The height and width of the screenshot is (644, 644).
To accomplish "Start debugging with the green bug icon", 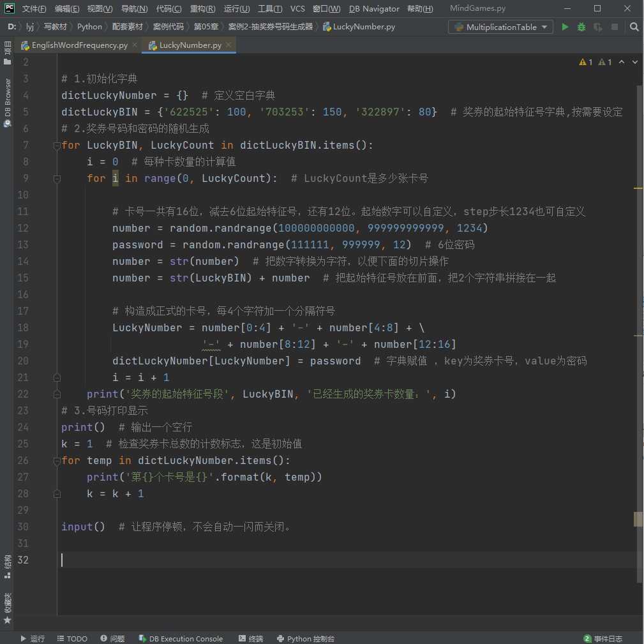I will [581, 27].
